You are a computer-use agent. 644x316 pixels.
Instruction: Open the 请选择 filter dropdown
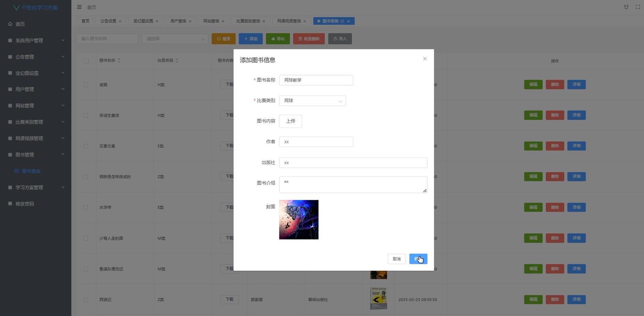pyautogui.click(x=175, y=39)
